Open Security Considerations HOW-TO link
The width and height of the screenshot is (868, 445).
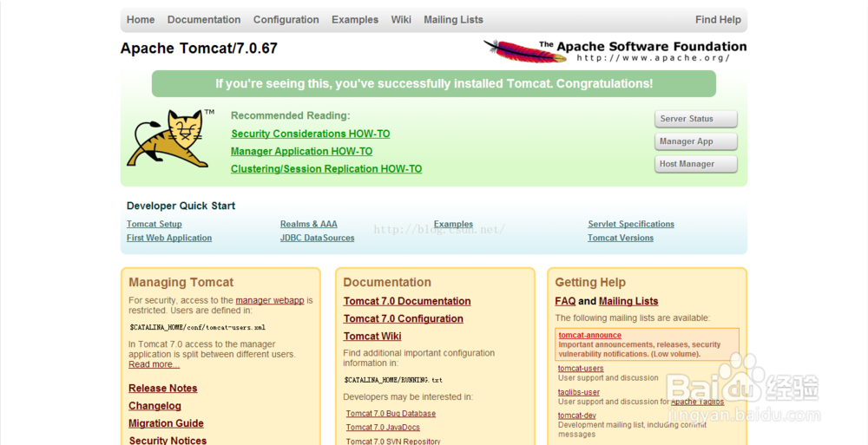311,134
